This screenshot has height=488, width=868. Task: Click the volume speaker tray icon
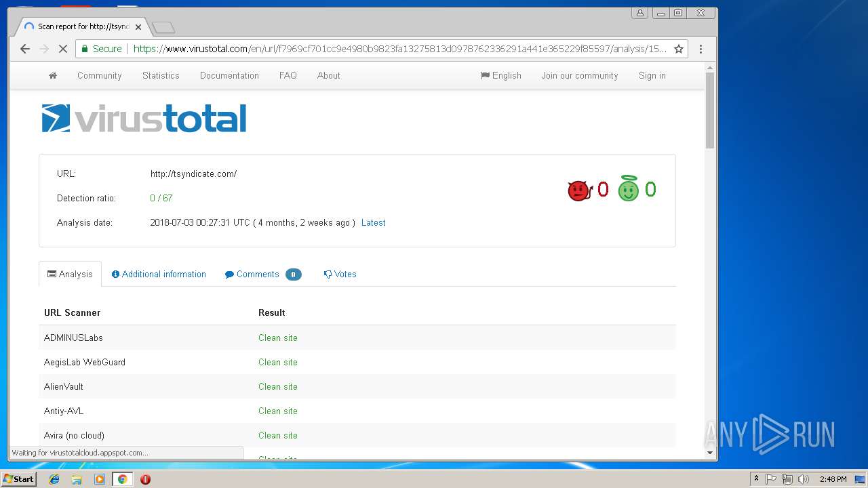coord(804,479)
